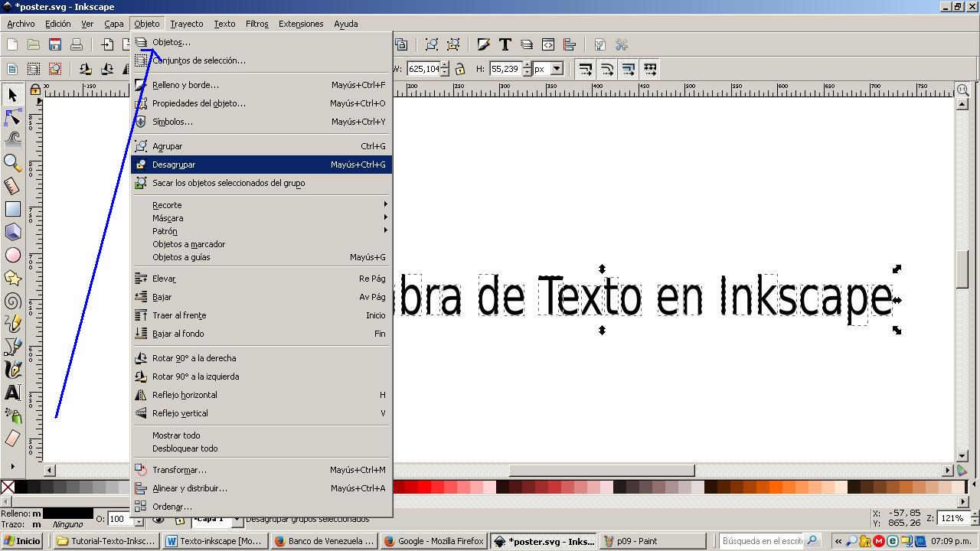Select the Spiral tool
This screenshot has height=551, width=980.
(12, 301)
